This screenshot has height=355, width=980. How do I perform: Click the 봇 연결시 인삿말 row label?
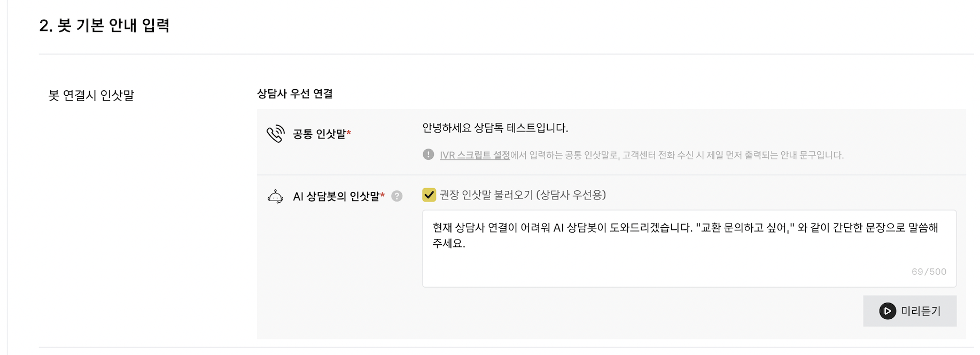click(x=91, y=95)
